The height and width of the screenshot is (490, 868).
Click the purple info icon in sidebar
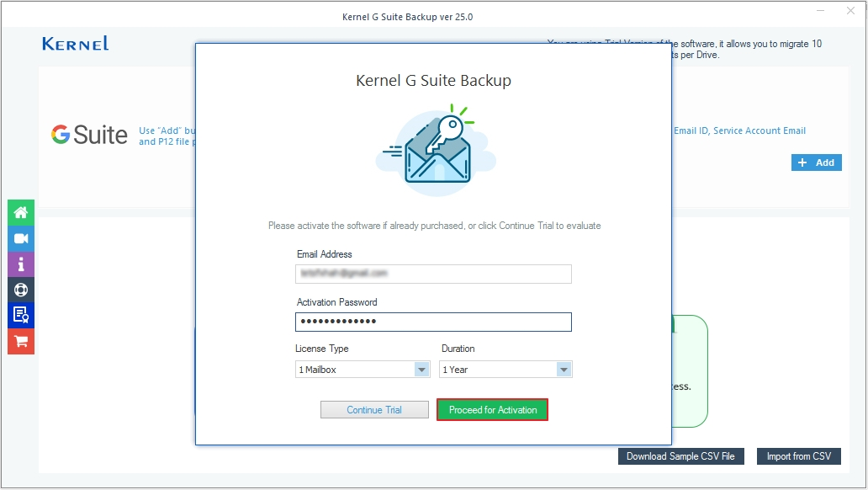point(20,264)
